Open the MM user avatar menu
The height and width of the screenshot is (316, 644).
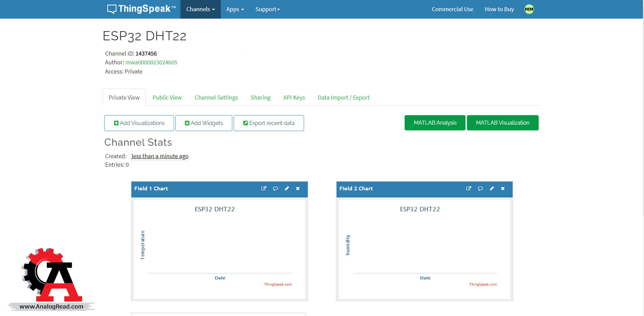(529, 9)
